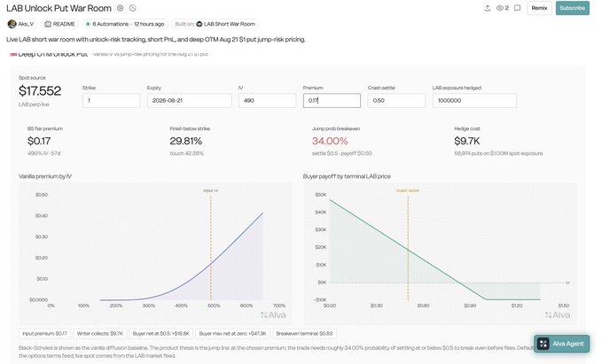This screenshot has width=602, height=364.
Task: Click the 34.00% jump prob breakeven
Action: coord(330,141)
